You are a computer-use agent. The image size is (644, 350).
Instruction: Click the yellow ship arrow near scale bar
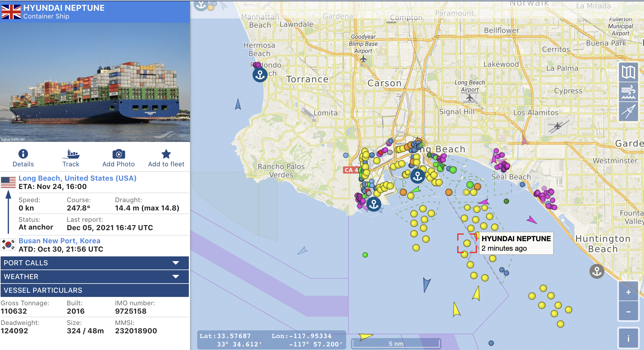[365, 337]
